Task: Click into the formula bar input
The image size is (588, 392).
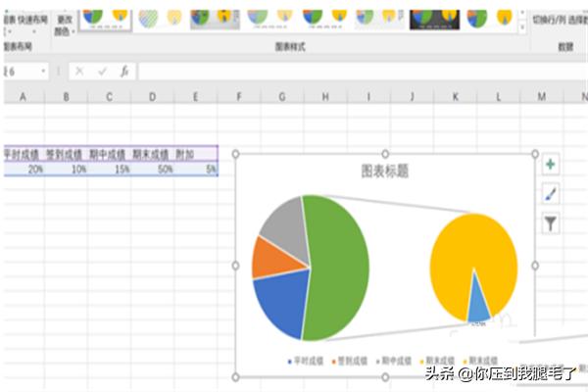Action: pyautogui.click(x=363, y=72)
